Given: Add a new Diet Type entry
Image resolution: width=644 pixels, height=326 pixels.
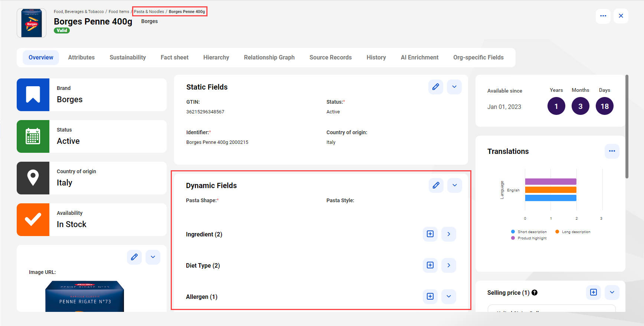Looking at the screenshot, I should pyautogui.click(x=430, y=265).
